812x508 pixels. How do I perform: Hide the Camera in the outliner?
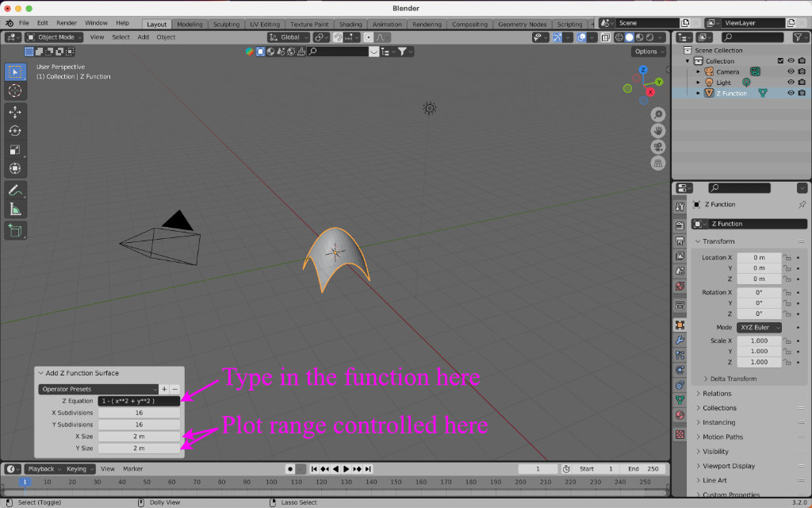791,71
